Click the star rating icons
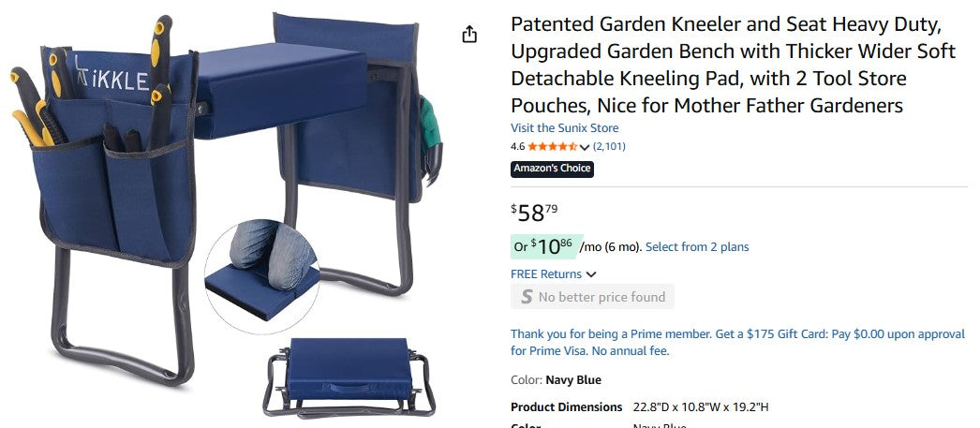This screenshot has height=428, width=980. [x=553, y=146]
